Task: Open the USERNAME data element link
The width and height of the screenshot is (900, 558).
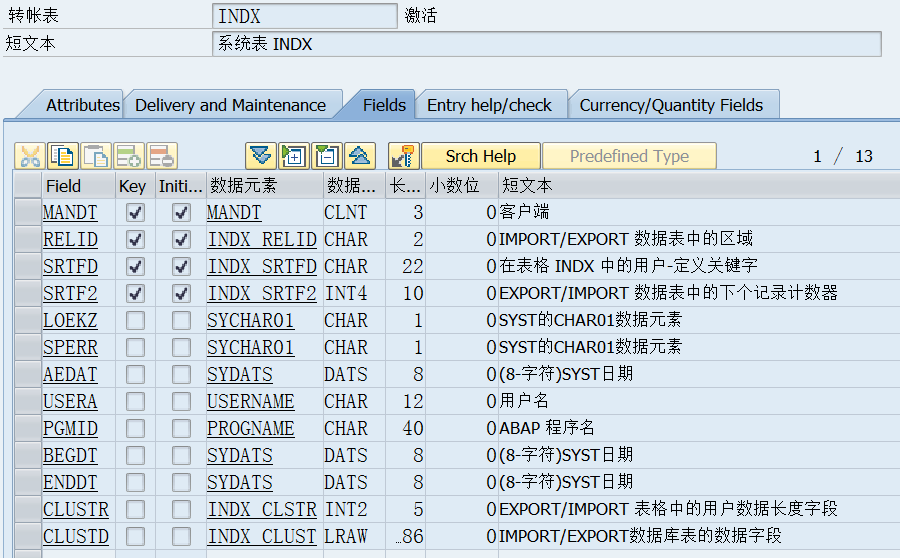Action: click(250, 401)
